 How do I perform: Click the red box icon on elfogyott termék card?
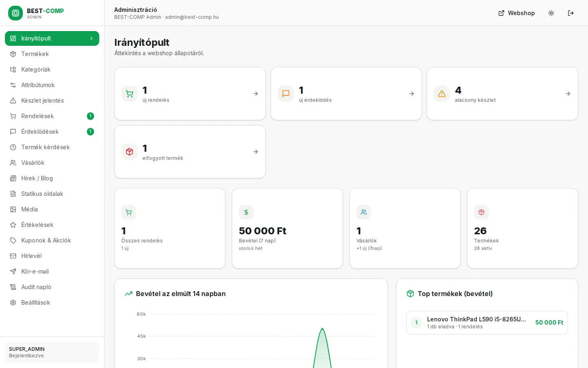click(x=129, y=152)
